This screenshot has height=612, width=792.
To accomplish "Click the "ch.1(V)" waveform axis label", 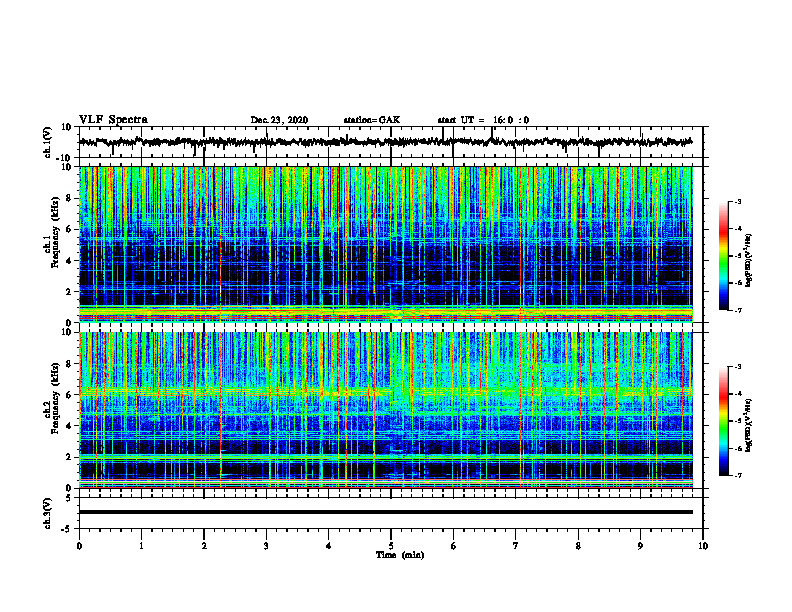I will (x=48, y=142).
